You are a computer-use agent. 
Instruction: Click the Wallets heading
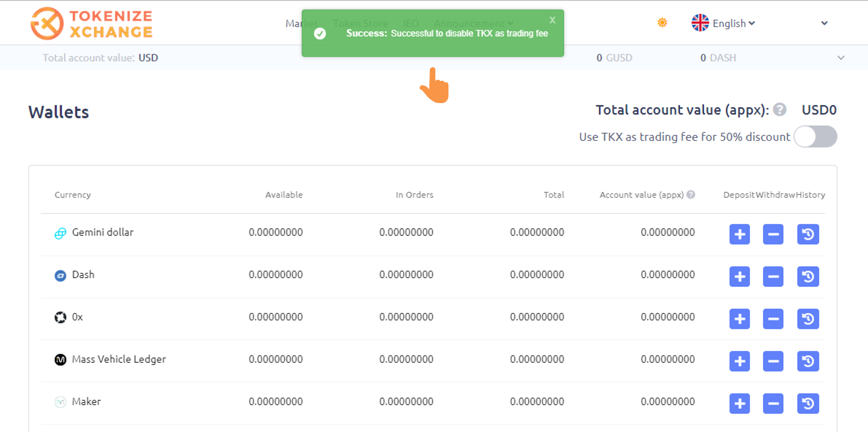pos(59,112)
